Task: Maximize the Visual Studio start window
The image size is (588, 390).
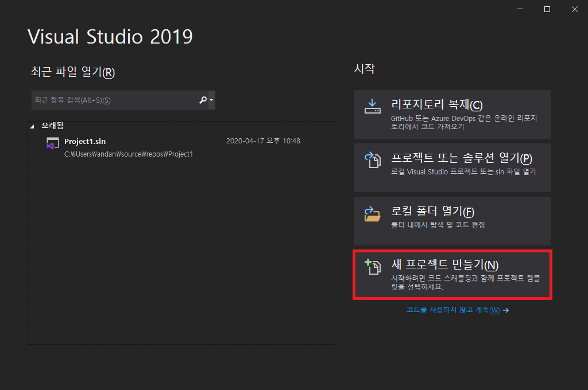Action: (x=547, y=9)
